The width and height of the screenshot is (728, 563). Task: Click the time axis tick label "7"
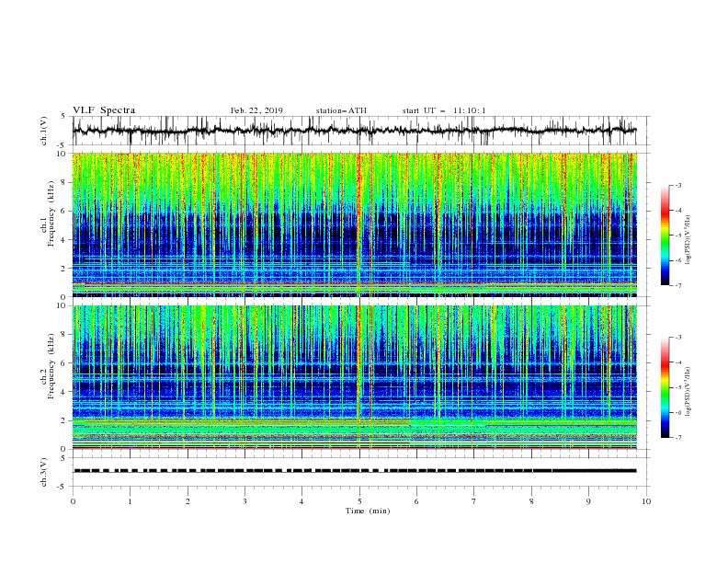tap(474, 501)
